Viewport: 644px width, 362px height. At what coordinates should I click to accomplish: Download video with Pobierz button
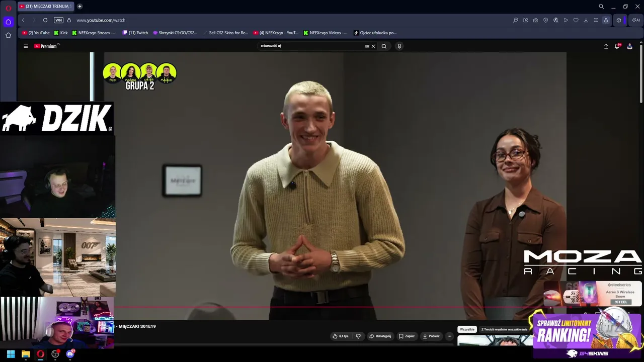click(x=431, y=336)
